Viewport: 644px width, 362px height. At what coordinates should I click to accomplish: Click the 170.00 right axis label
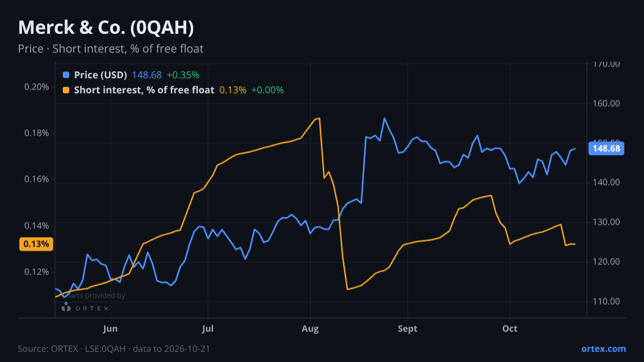coord(606,64)
